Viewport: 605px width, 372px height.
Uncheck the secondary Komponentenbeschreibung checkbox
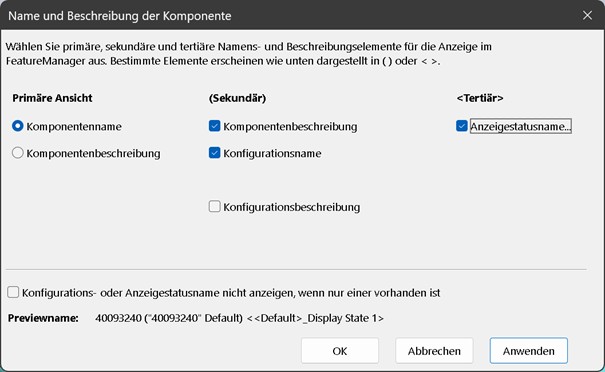(215, 126)
